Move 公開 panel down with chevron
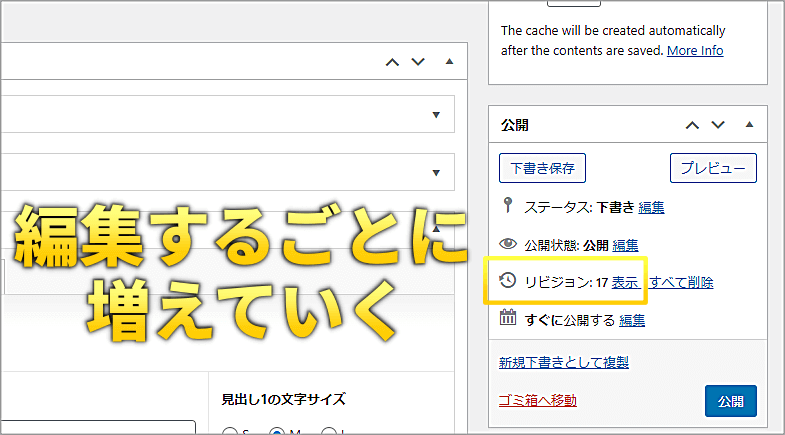The height and width of the screenshot is (435, 785). [x=718, y=125]
